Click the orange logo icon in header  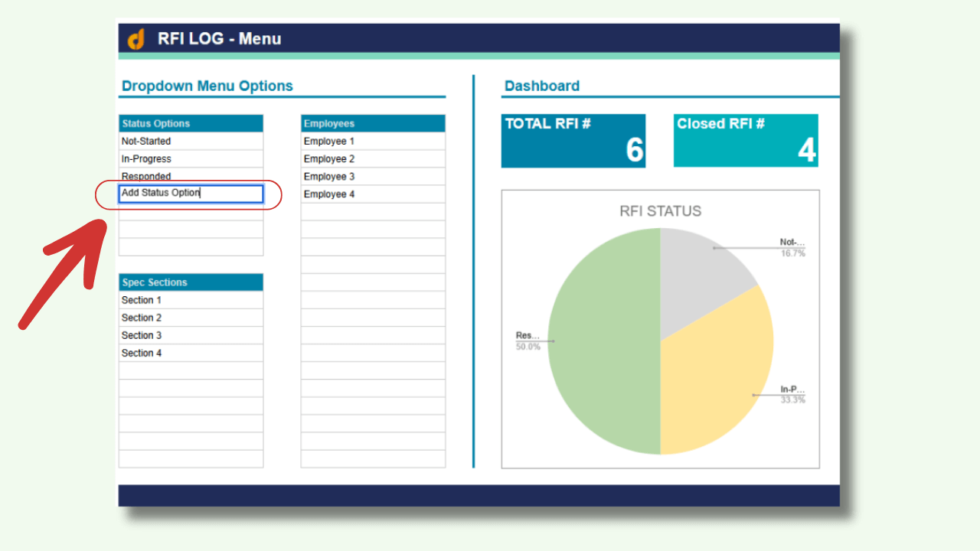[136, 38]
